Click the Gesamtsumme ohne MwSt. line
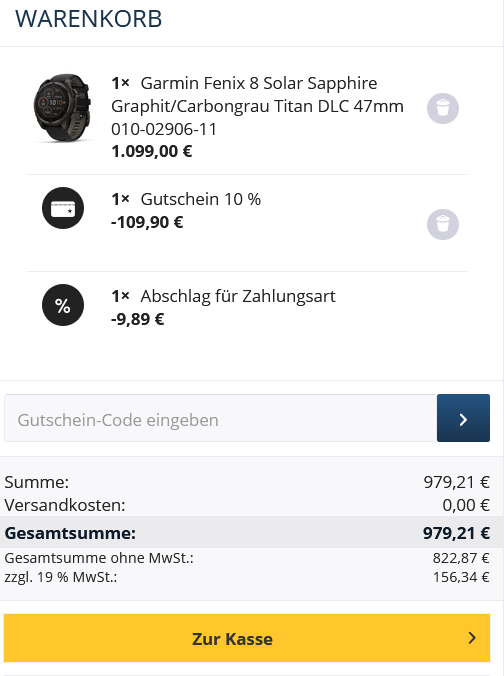This screenshot has height=676, width=504. pyautogui.click(x=247, y=558)
